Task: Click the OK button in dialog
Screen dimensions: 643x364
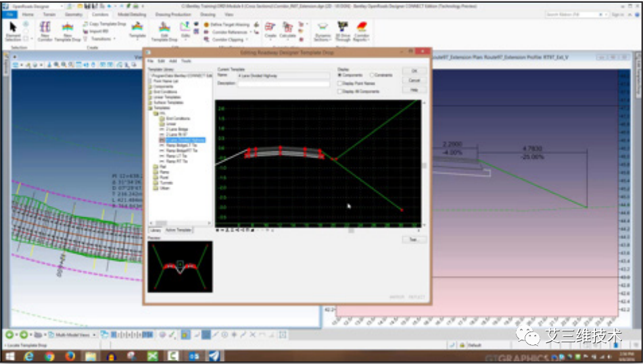Action: (414, 70)
